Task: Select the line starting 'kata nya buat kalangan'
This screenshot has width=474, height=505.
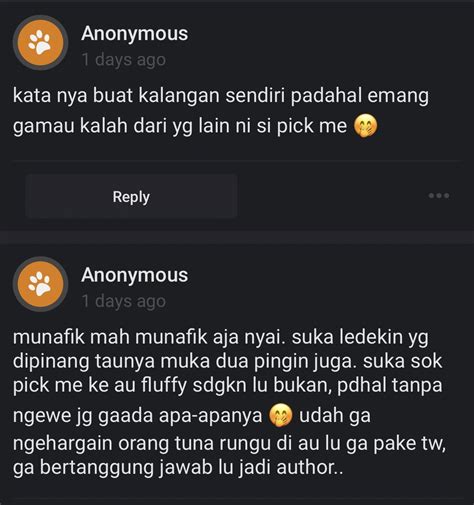Action: point(221,96)
